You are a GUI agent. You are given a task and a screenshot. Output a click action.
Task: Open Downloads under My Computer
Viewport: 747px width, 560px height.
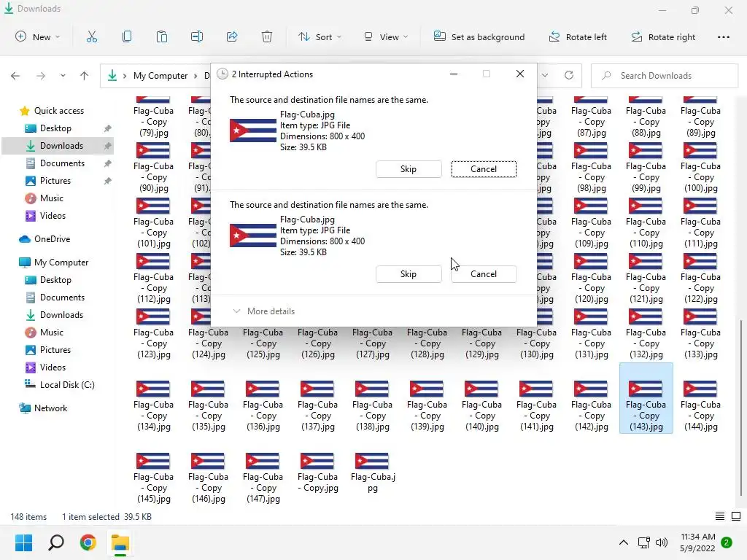pos(61,315)
